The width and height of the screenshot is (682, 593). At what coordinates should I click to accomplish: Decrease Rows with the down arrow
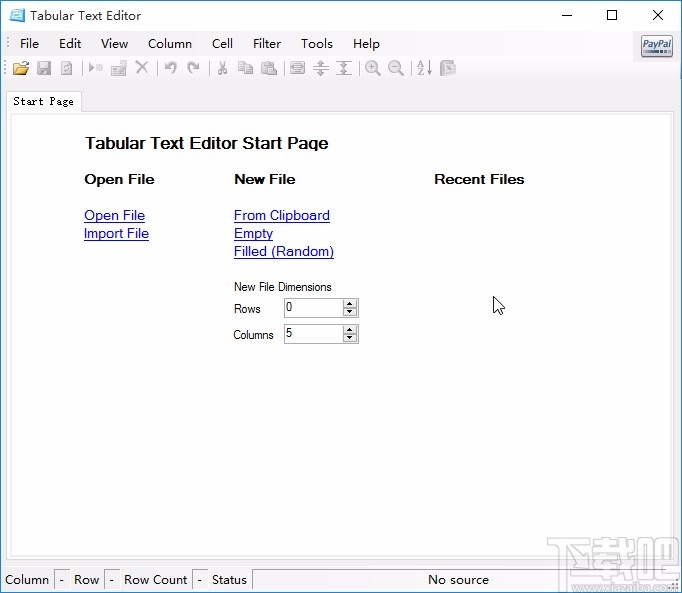(x=350, y=312)
